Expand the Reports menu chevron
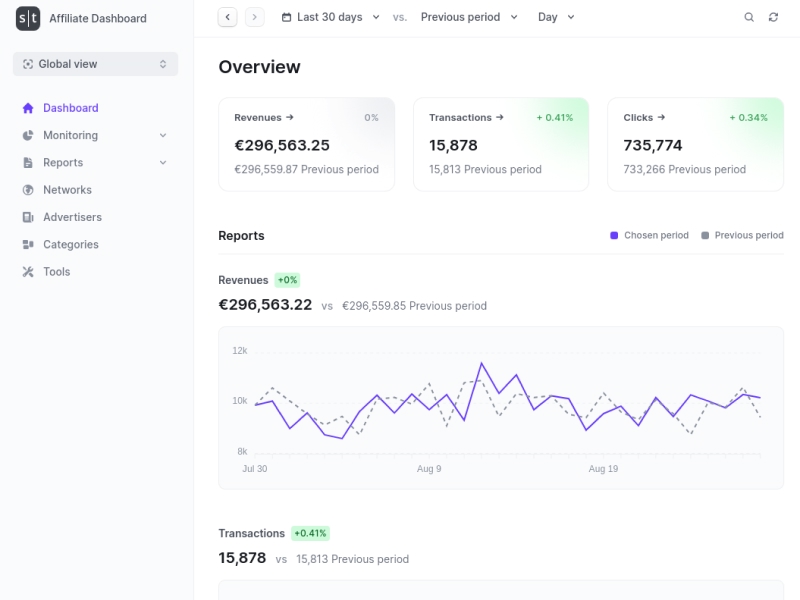 click(x=163, y=163)
